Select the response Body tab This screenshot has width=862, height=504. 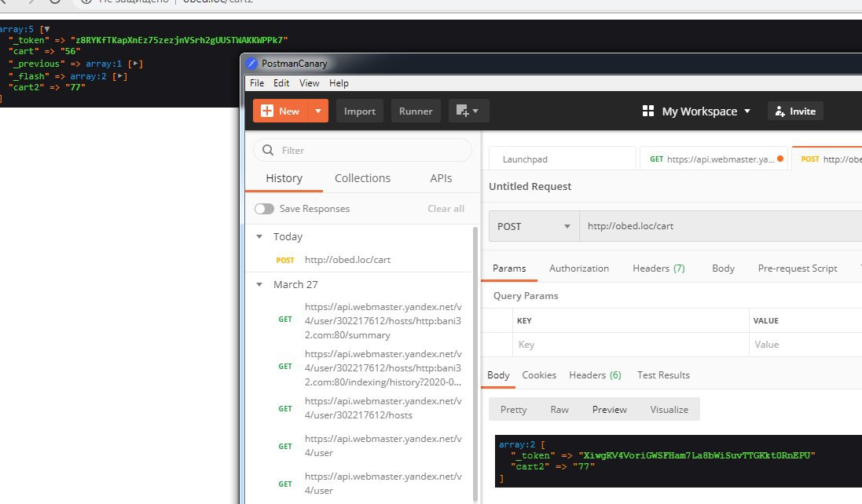pos(498,375)
